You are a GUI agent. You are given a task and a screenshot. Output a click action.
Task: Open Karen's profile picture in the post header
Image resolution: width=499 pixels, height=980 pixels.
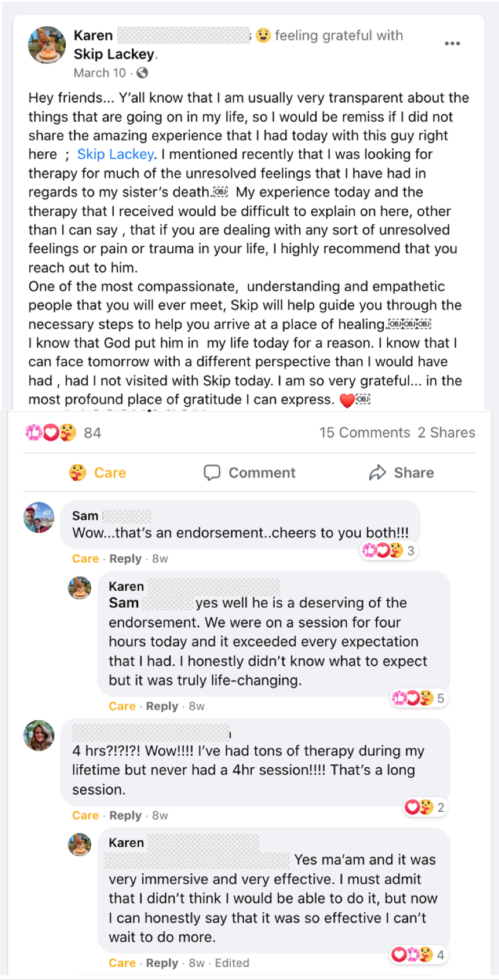pos(47,45)
